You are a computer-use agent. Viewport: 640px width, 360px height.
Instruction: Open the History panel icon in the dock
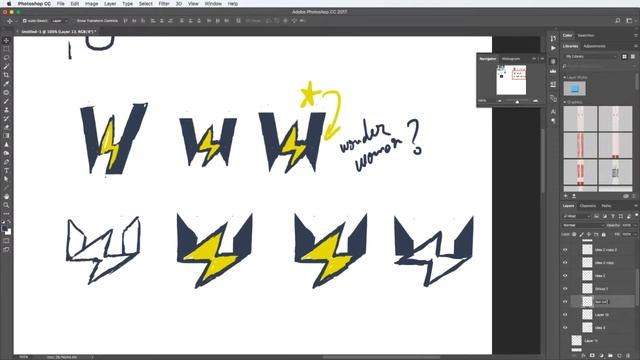[553, 38]
